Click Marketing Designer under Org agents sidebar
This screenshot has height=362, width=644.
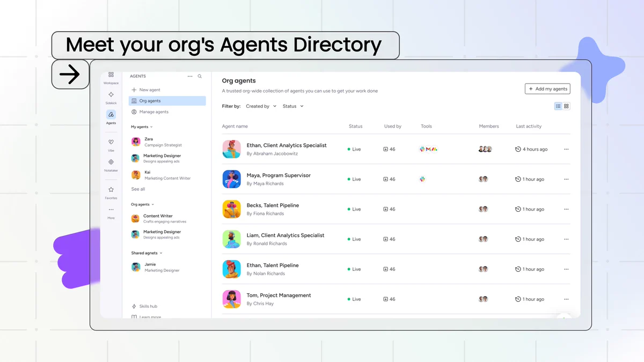coord(156,234)
